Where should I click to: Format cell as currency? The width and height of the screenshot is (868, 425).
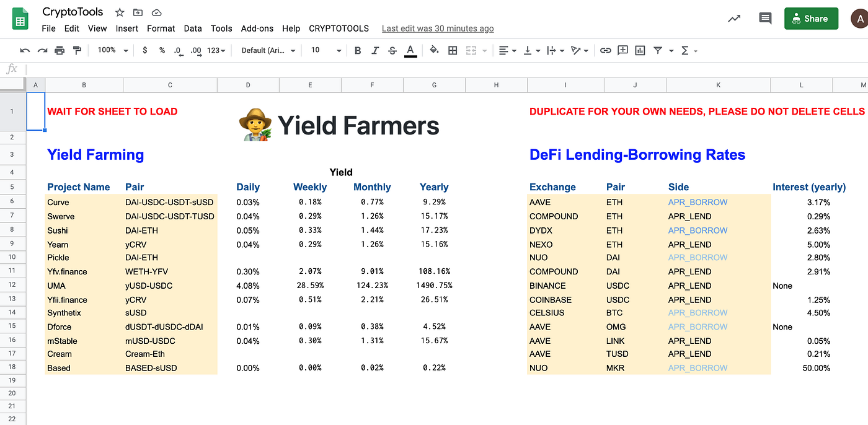point(144,50)
